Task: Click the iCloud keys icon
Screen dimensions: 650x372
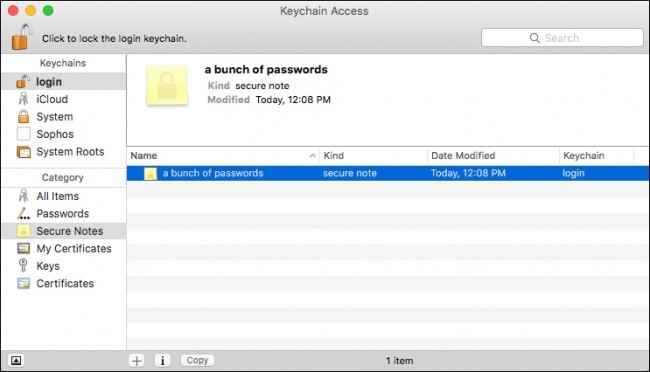Action: click(23, 99)
